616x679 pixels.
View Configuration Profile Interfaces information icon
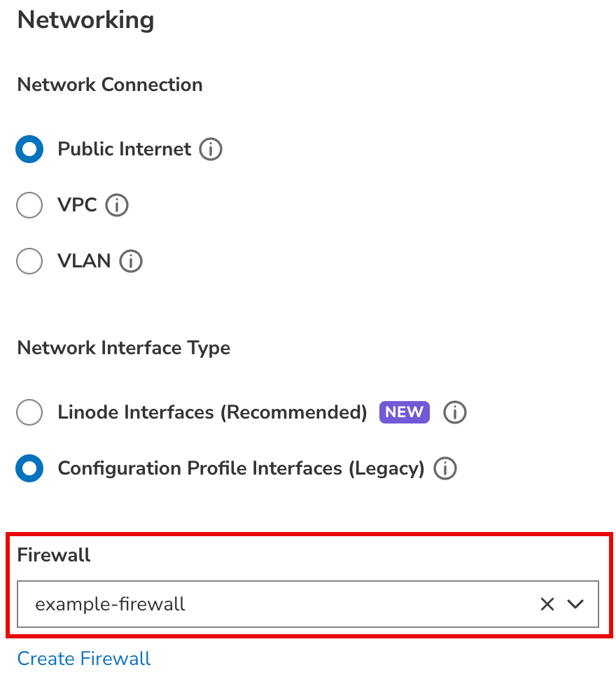pos(444,468)
